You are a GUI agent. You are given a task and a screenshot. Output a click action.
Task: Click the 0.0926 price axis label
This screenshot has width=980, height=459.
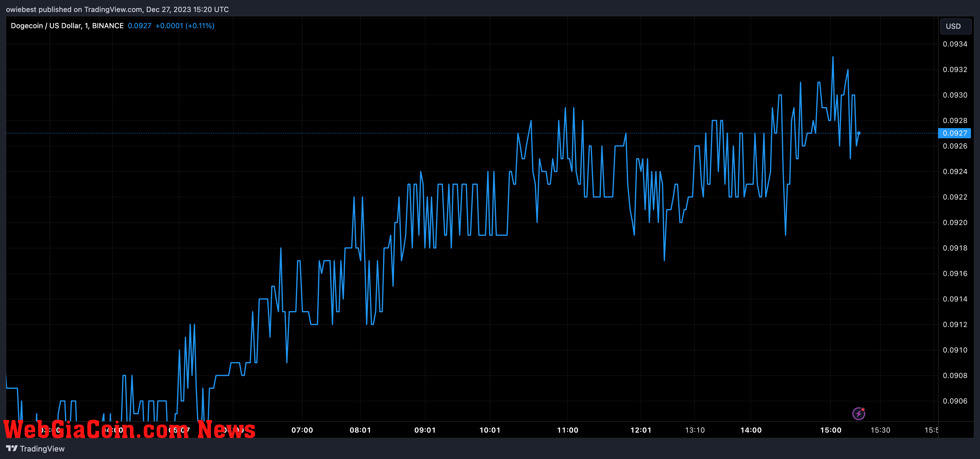click(x=955, y=146)
